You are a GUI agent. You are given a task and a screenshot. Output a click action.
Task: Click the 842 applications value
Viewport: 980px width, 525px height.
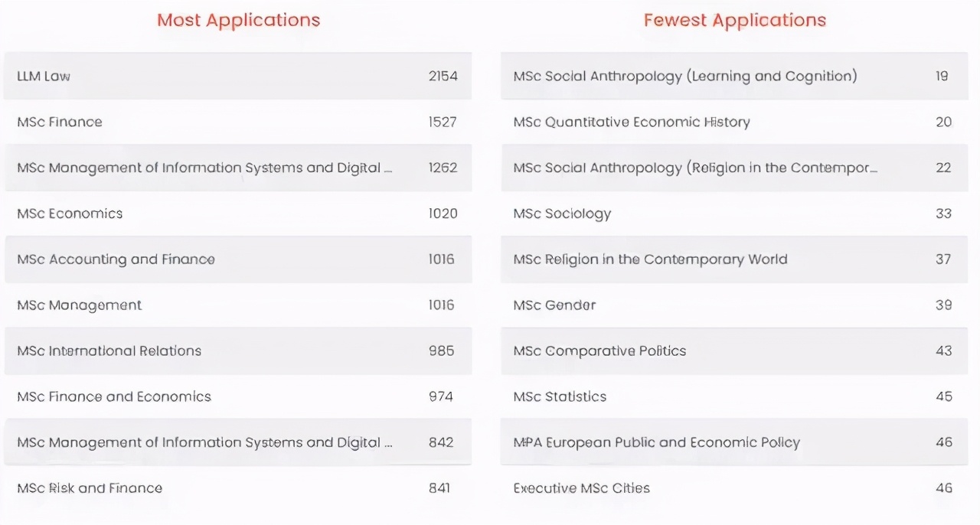click(x=440, y=442)
